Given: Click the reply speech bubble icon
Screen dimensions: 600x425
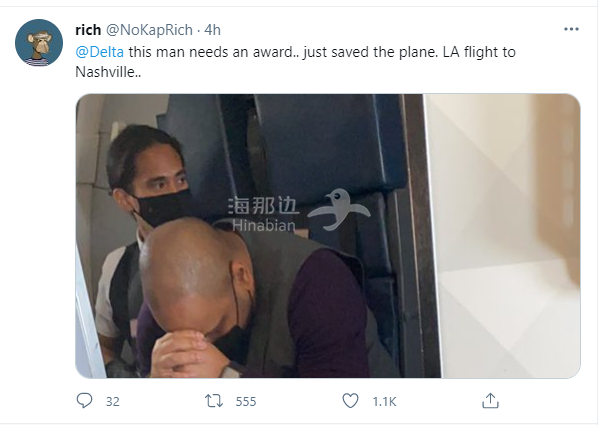Looking at the screenshot, I should point(84,401).
